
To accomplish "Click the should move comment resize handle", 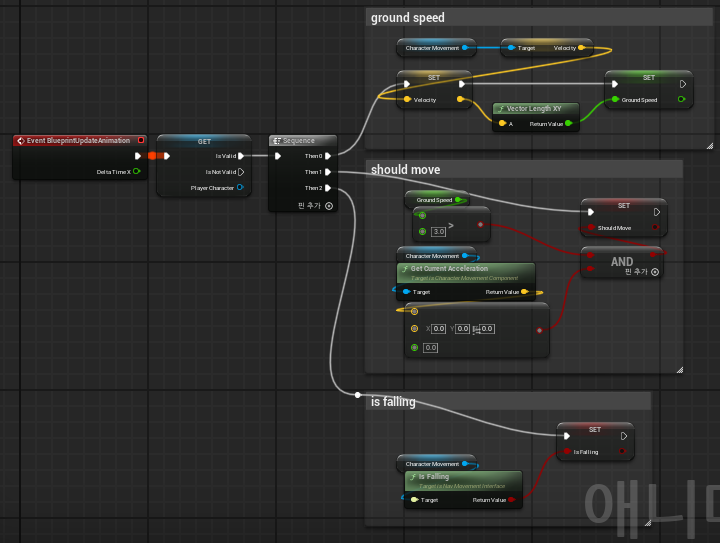I will tap(680, 370).
